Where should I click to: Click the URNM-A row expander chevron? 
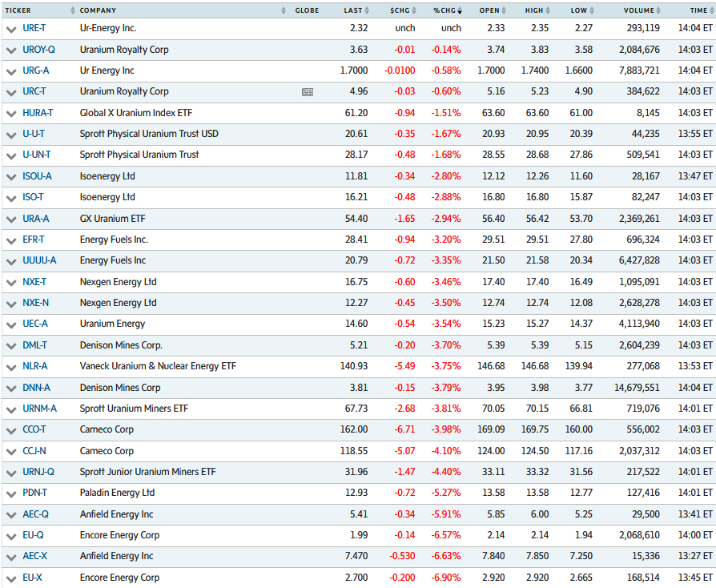pos(11,409)
